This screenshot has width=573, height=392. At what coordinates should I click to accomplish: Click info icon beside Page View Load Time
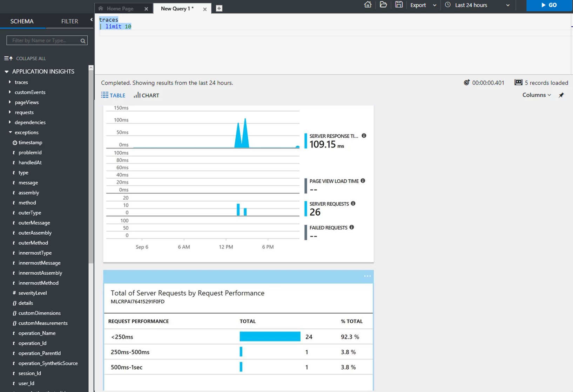[x=363, y=181]
